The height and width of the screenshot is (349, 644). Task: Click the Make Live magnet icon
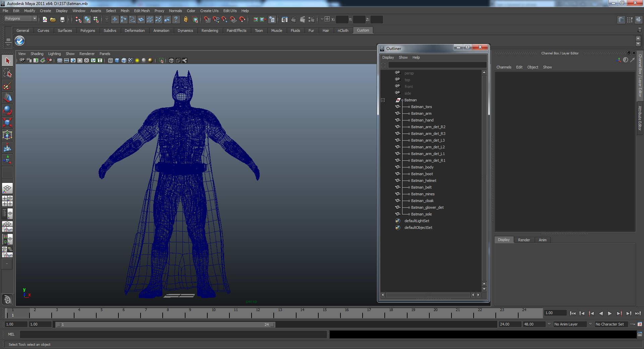pyautogui.click(x=242, y=19)
